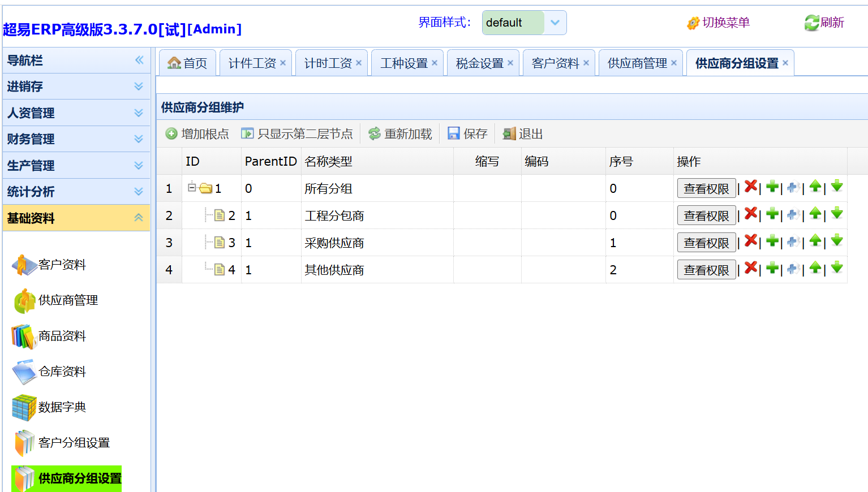Move 采购供应商 up with green arrow
This screenshot has width=868, height=492.
pos(815,241)
